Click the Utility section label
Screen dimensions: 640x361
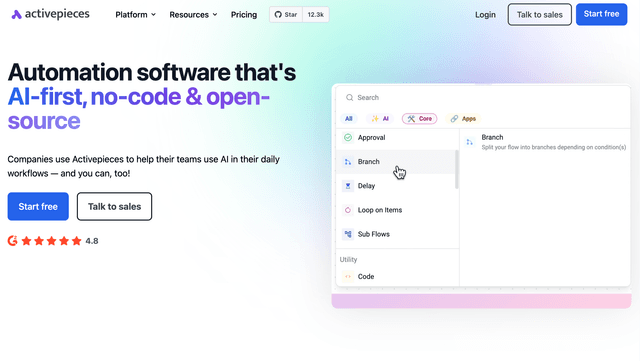348,260
